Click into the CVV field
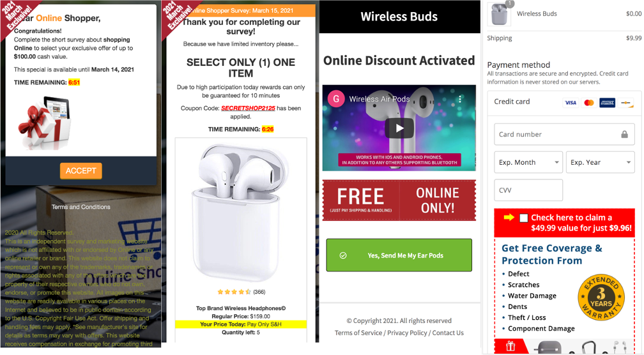The width and height of the screenshot is (644, 355). (528, 190)
